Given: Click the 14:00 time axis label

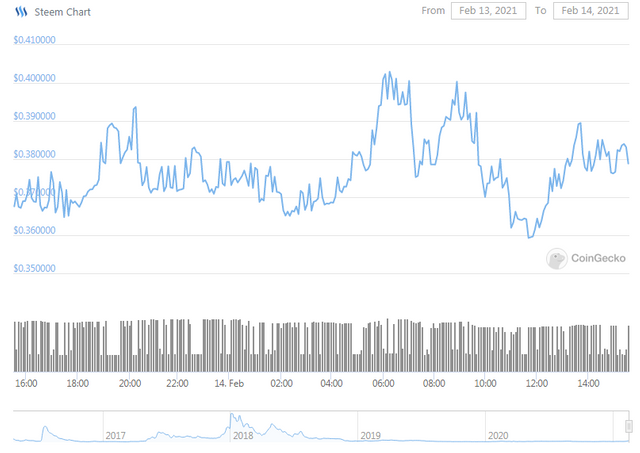Looking at the screenshot, I should 588,384.
